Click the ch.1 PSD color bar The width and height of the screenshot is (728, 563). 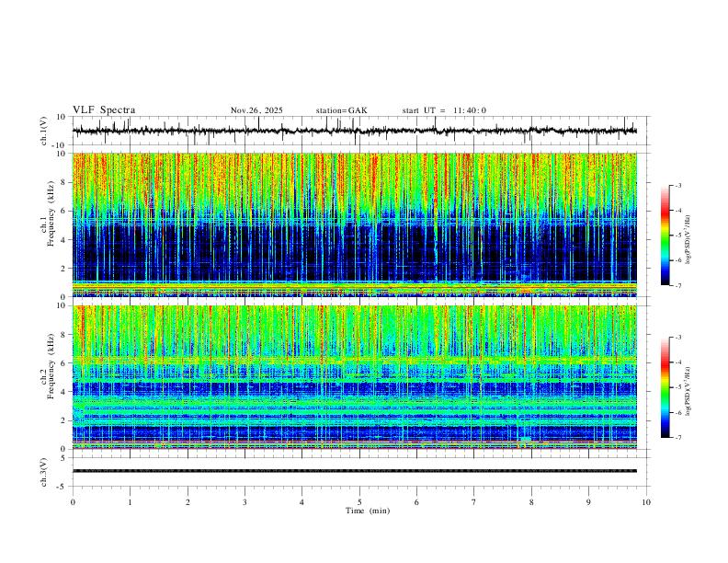click(665, 236)
